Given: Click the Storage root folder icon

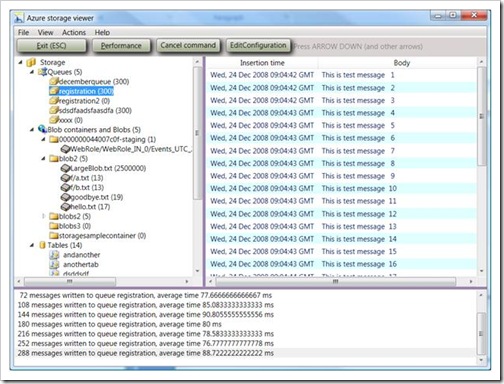Looking at the screenshot, I should click(x=31, y=62).
